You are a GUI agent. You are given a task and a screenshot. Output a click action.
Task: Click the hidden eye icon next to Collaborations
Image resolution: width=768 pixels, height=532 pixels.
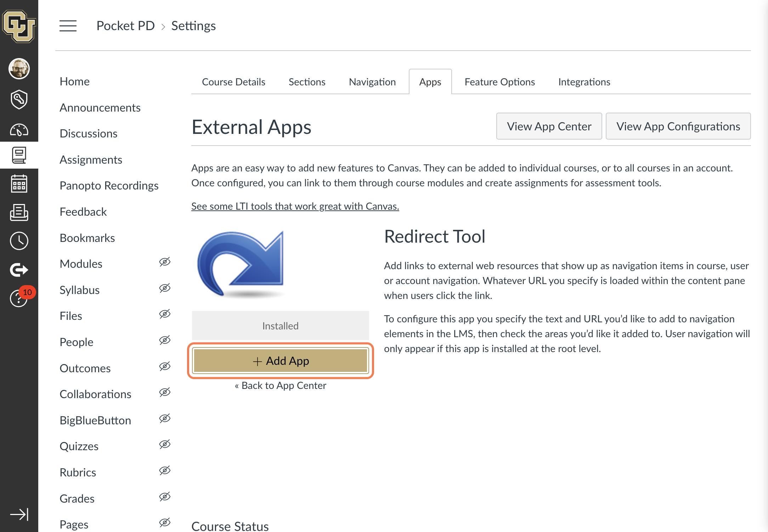click(x=165, y=392)
